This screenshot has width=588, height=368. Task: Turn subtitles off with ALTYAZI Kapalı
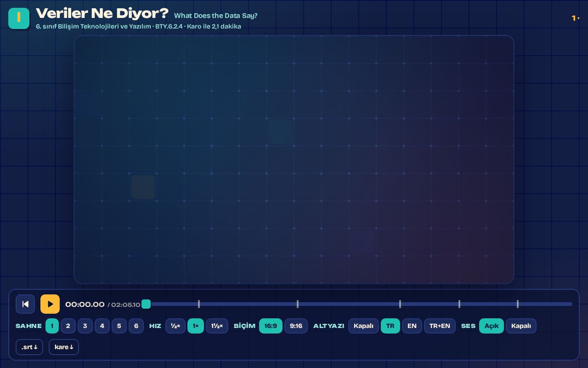click(363, 326)
